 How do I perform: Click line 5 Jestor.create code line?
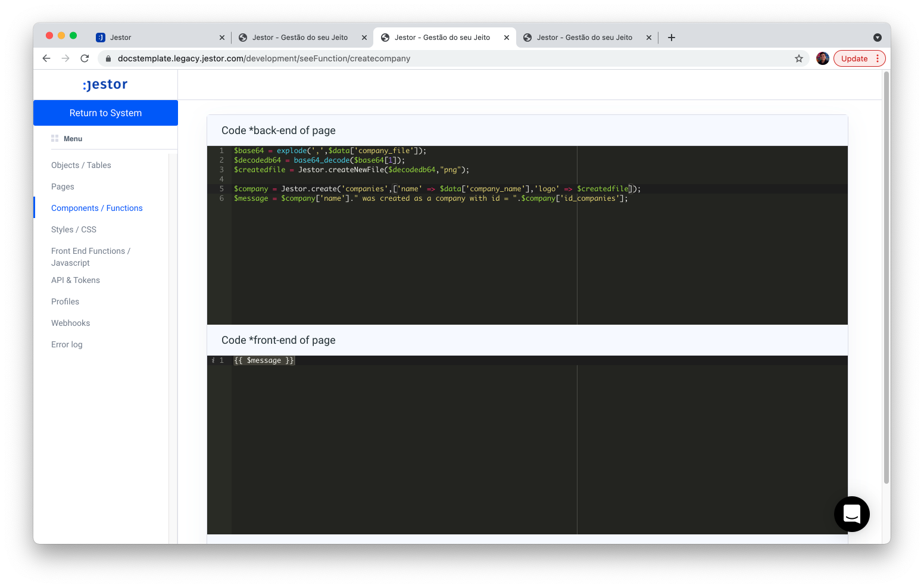437,189
